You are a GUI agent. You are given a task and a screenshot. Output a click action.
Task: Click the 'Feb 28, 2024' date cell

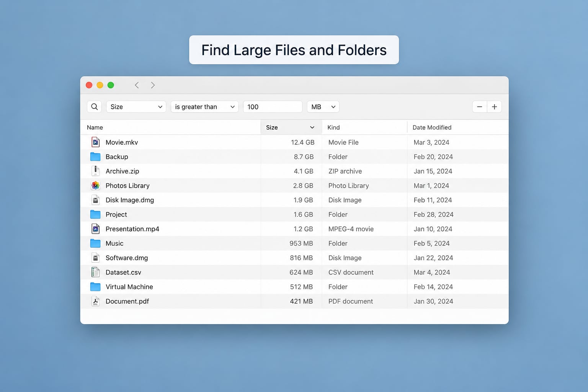tap(434, 214)
